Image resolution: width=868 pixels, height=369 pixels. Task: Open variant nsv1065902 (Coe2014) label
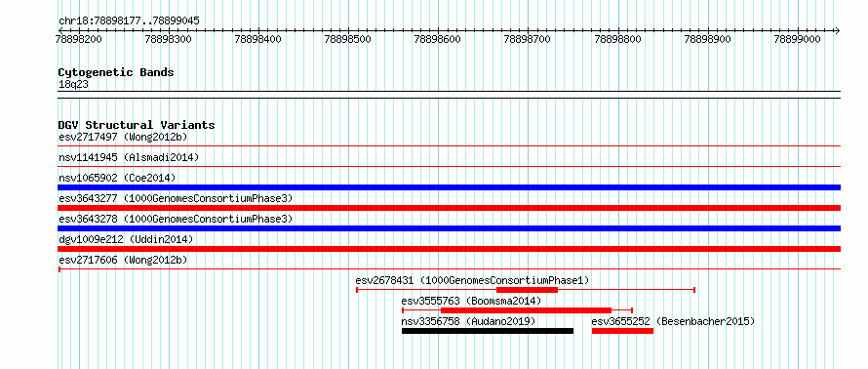[x=117, y=178]
